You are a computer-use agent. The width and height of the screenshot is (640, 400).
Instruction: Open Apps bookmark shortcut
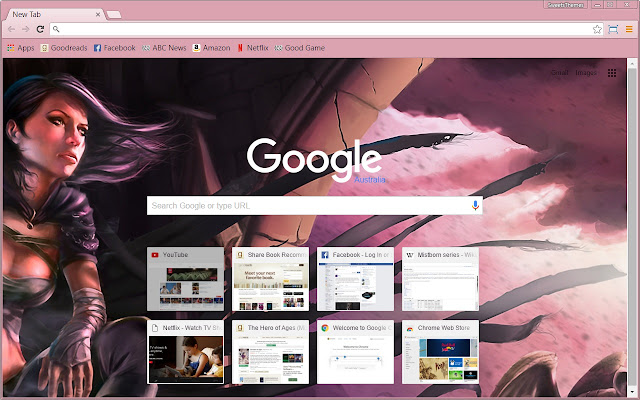tap(21, 48)
